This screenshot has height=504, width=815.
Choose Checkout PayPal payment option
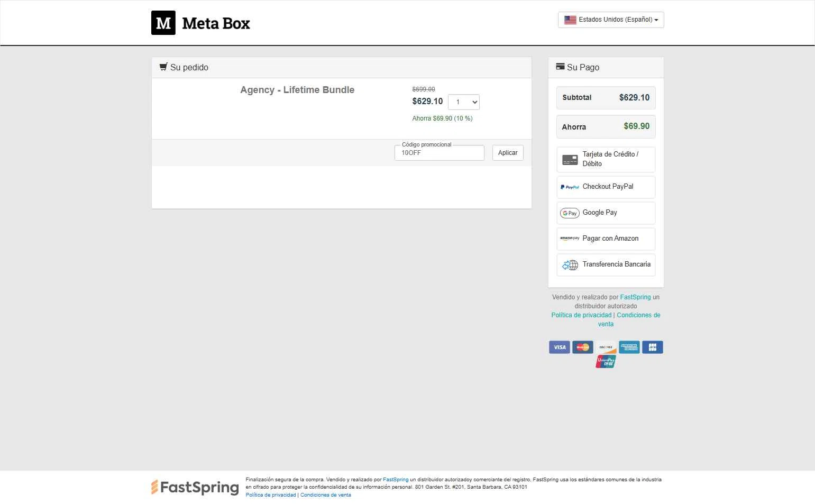pos(606,187)
